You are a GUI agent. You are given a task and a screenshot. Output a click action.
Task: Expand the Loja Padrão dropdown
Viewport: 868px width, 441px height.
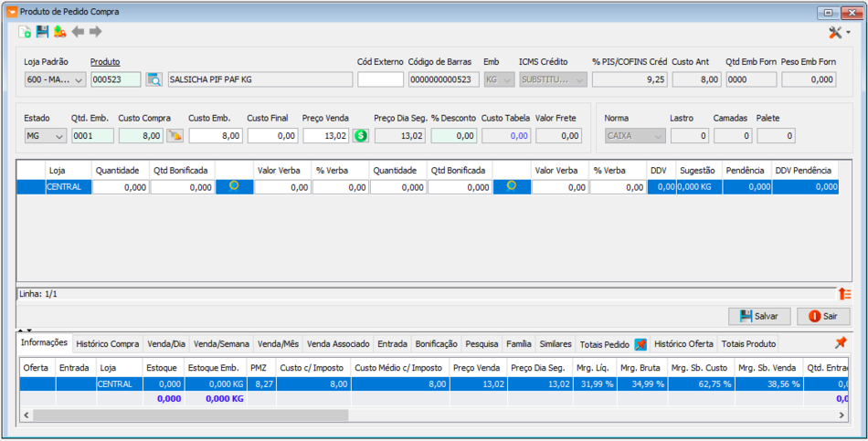pos(56,79)
